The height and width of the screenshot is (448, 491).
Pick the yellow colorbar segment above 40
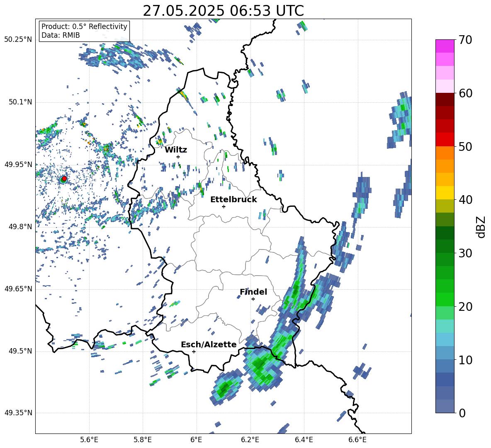(445, 193)
